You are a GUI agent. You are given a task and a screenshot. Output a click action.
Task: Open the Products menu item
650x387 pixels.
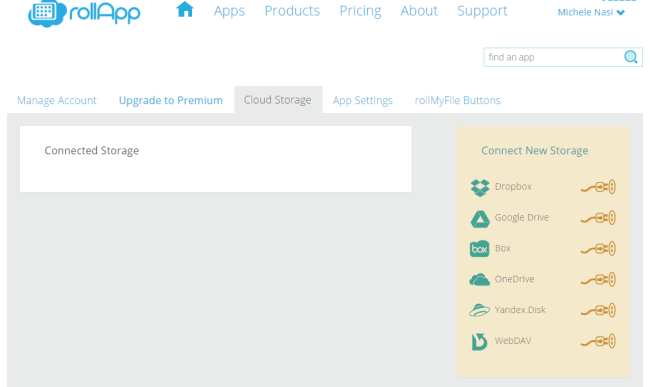click(292, 11)
